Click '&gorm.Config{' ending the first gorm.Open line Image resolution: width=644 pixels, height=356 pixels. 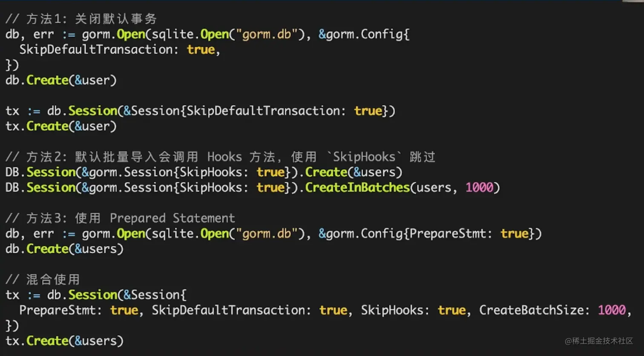click(x=364, y=34)
